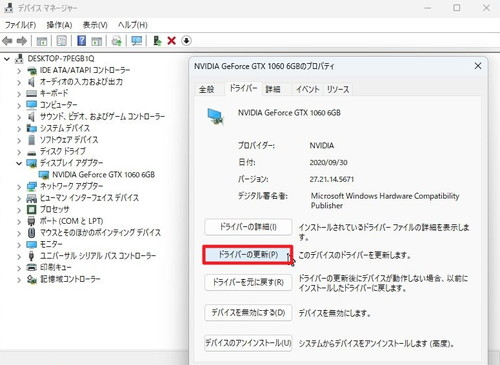Click the USB icon next to ユニバーサル シリアル バス コントローラー

click(31, 256)
